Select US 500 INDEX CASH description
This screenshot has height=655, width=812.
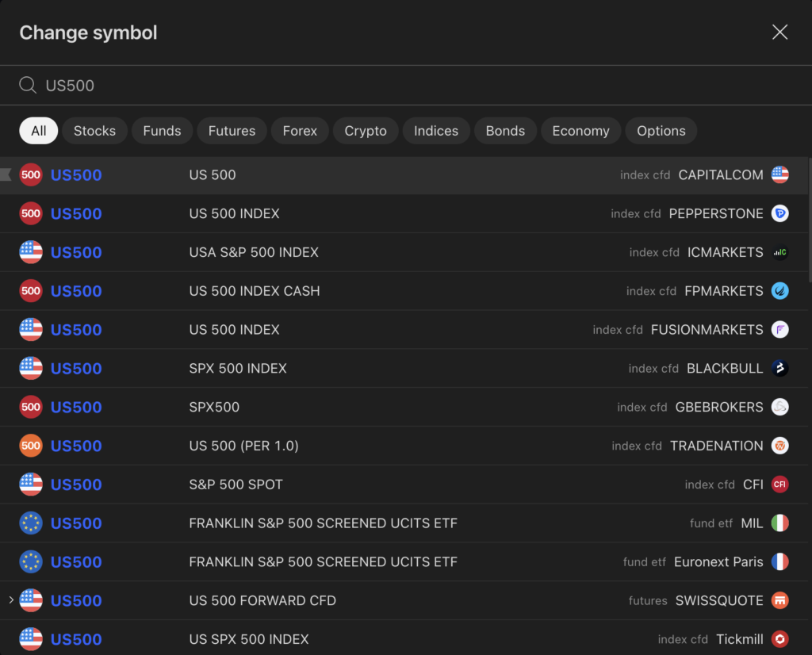pyautogui.click(x=255, y=291)
